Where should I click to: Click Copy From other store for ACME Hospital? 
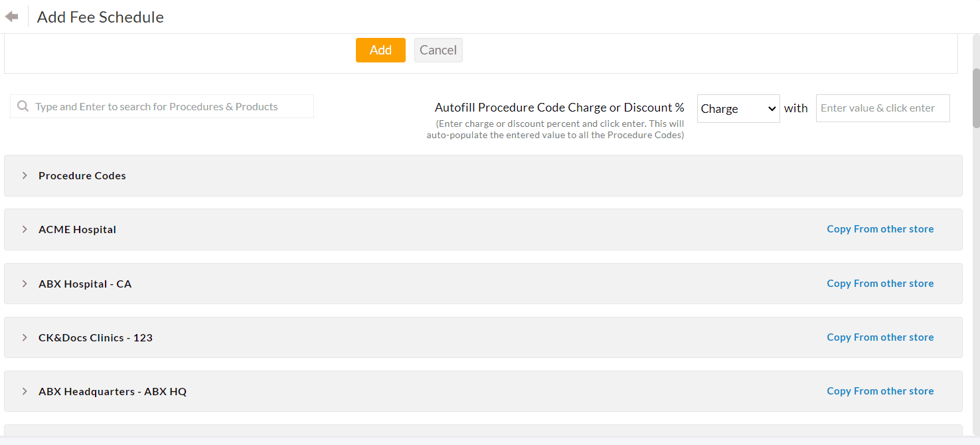(880, 228)
